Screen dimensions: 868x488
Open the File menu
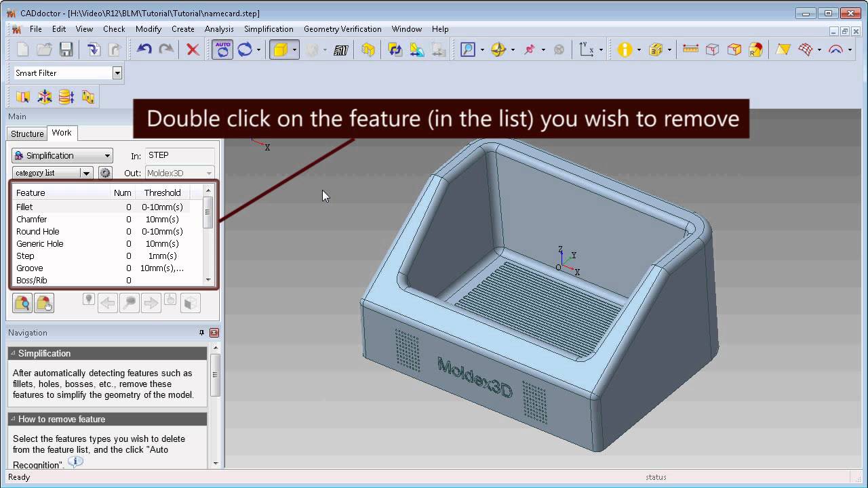click(35, 29)
